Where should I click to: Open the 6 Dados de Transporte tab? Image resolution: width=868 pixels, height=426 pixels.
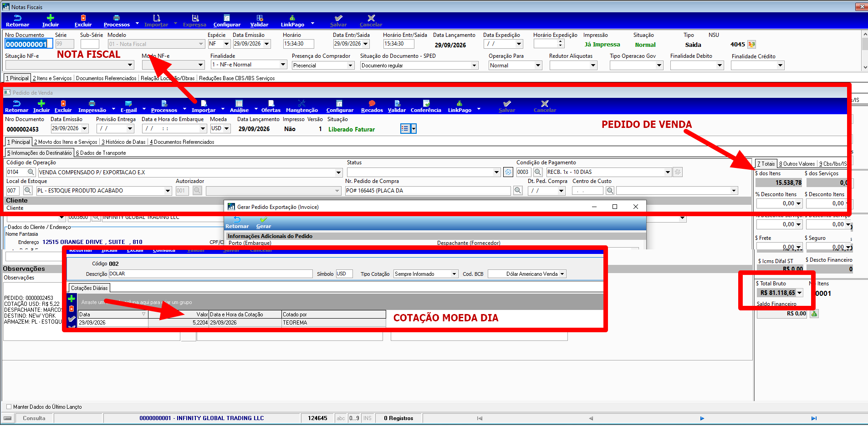point(101,153)
